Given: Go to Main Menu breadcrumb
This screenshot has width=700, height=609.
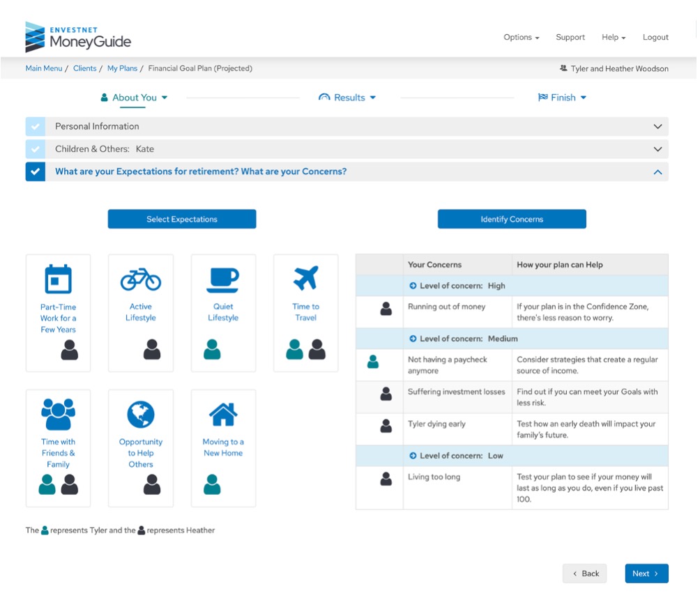Looking at the screenshot, I should click(44, 68).
